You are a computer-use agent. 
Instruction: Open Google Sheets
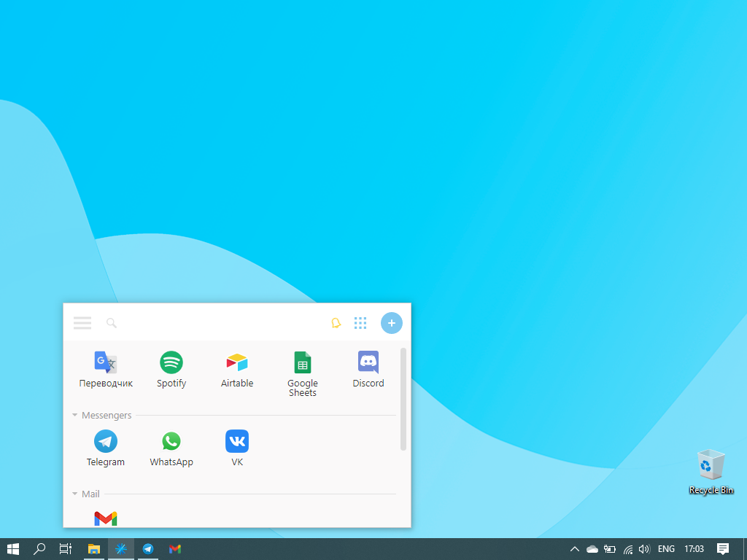point(302,362)
